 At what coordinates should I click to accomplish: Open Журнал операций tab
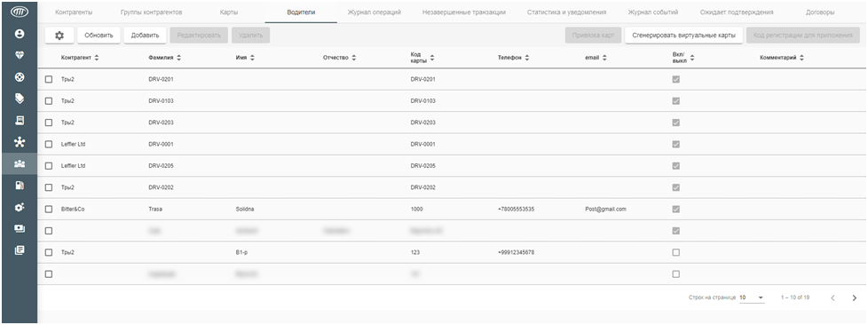(374, 12)
